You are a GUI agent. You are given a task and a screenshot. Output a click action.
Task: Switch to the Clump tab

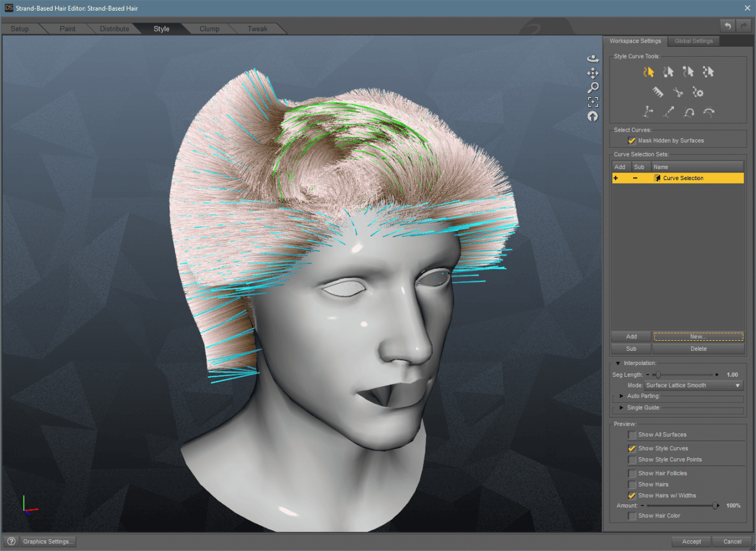(x=210, y=28)
